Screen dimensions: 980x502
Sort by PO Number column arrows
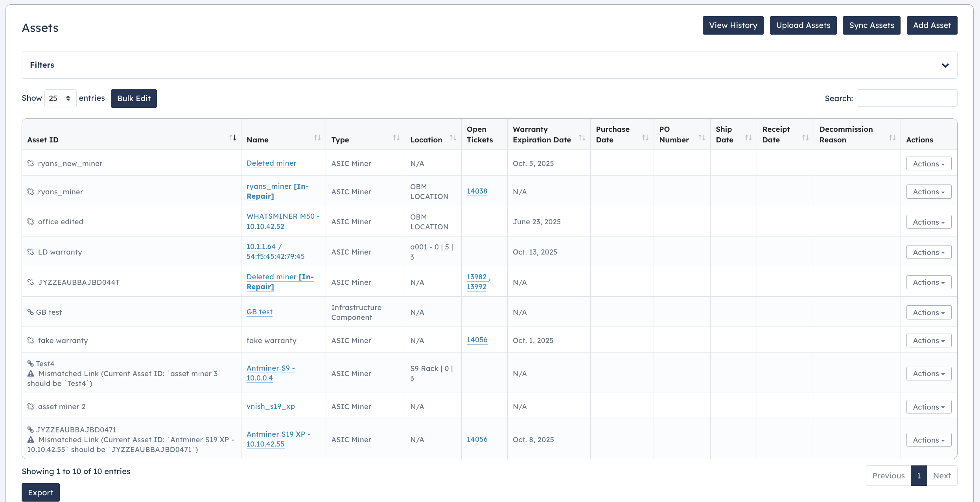[x=702, y=138]
